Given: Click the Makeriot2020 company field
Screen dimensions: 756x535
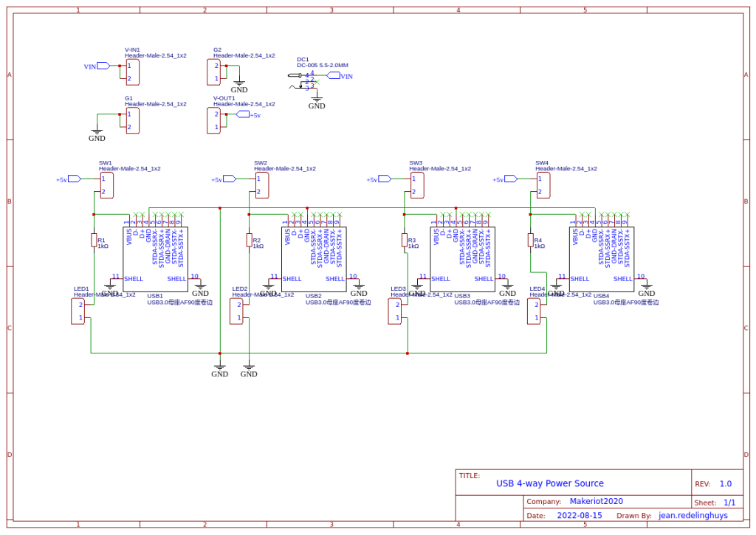Looking at the screenshot, I should 597,501.
